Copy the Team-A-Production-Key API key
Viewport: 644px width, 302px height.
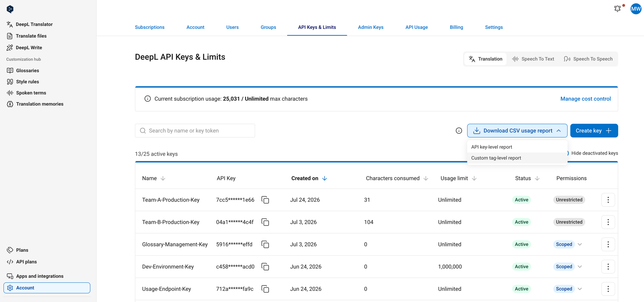coord(265,200)
